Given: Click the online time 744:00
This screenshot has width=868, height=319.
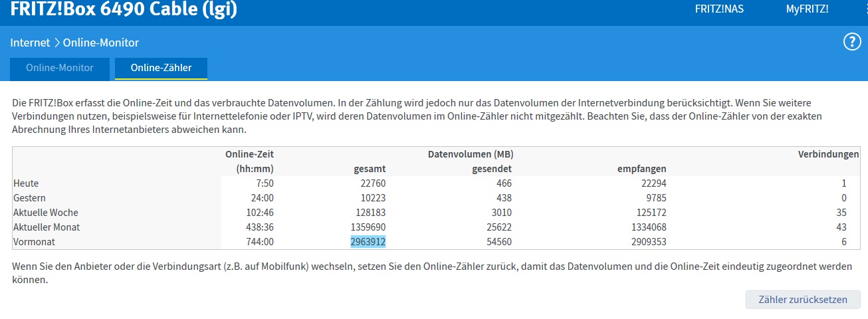Looking at the screenshot, I should (x=259, y=242).
